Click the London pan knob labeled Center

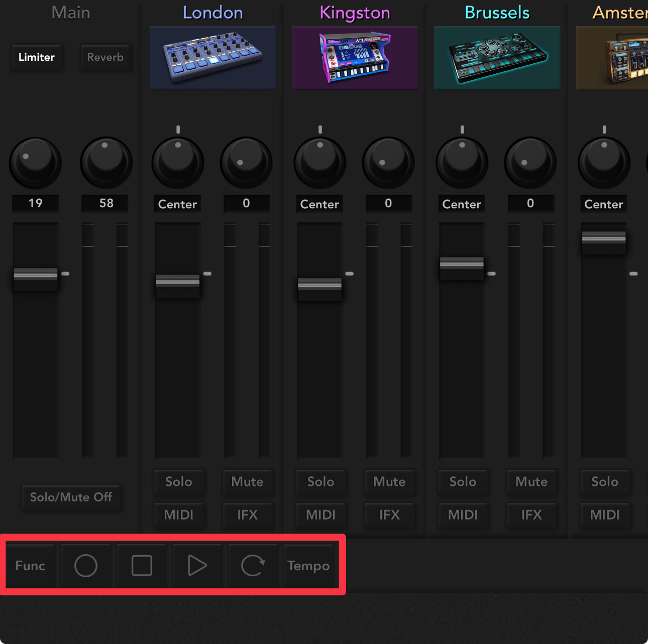point(178,163)
